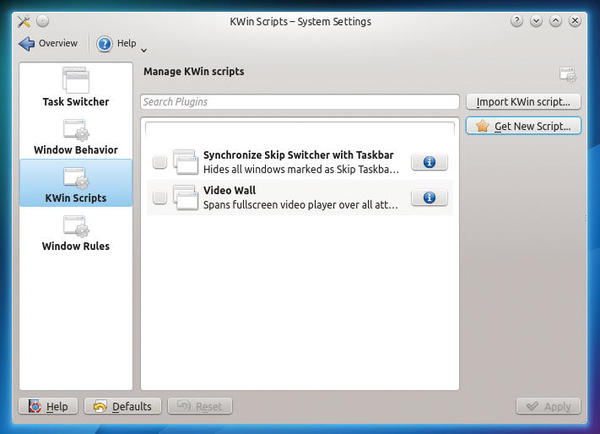
Task: Open the Window Rules module
Action: pos(76,233)
